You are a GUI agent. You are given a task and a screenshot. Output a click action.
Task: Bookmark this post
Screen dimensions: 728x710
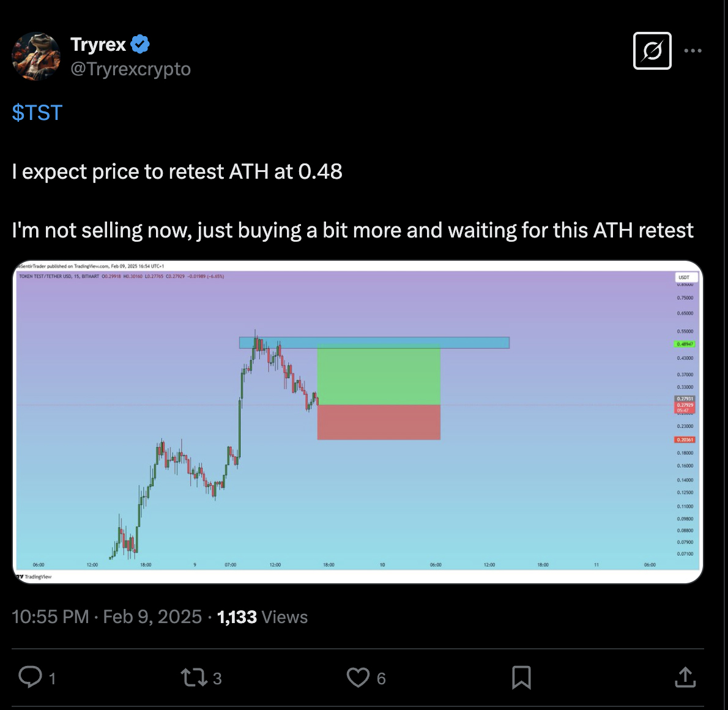(x=521, y=677)
